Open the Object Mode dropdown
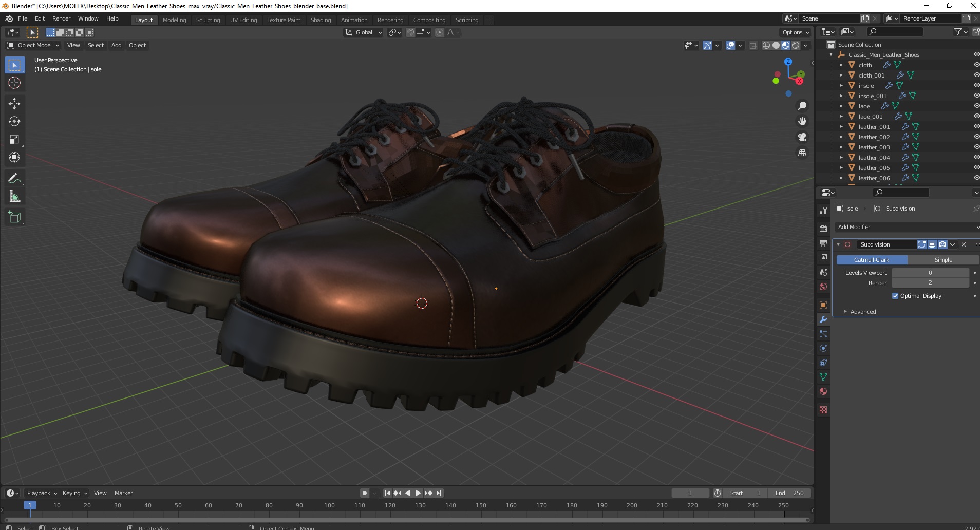This screenshot has width=980, height=530. 33,45
